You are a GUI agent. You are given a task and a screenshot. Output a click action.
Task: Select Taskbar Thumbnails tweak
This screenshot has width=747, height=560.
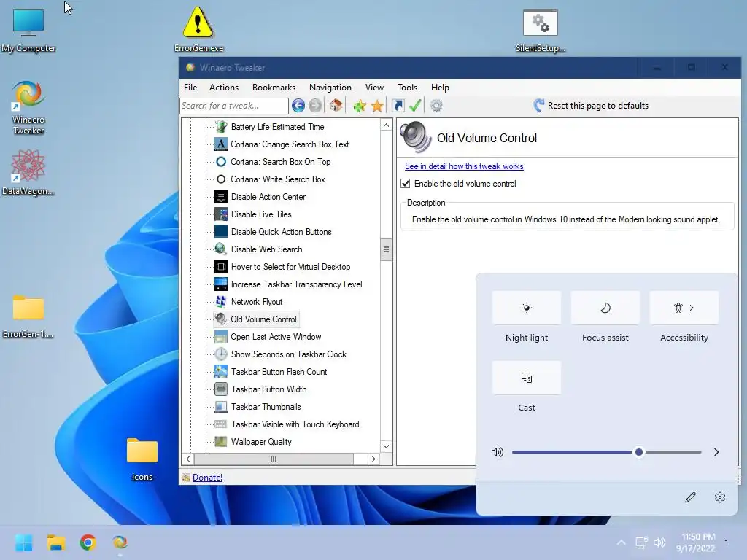tap(266, 407)
